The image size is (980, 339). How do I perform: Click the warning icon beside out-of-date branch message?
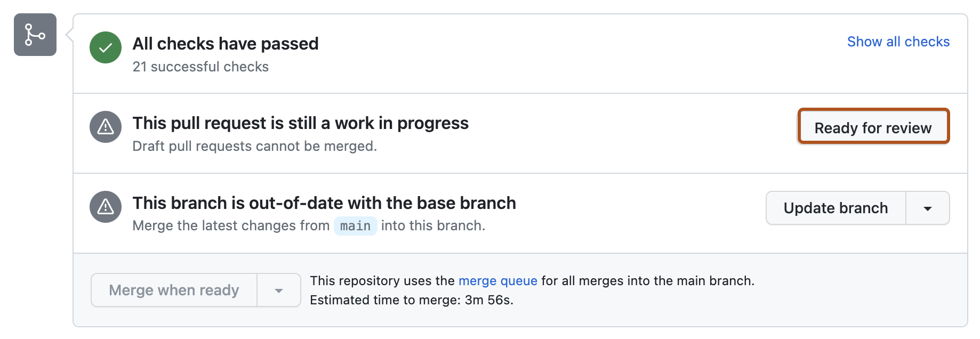pos(105,207)
